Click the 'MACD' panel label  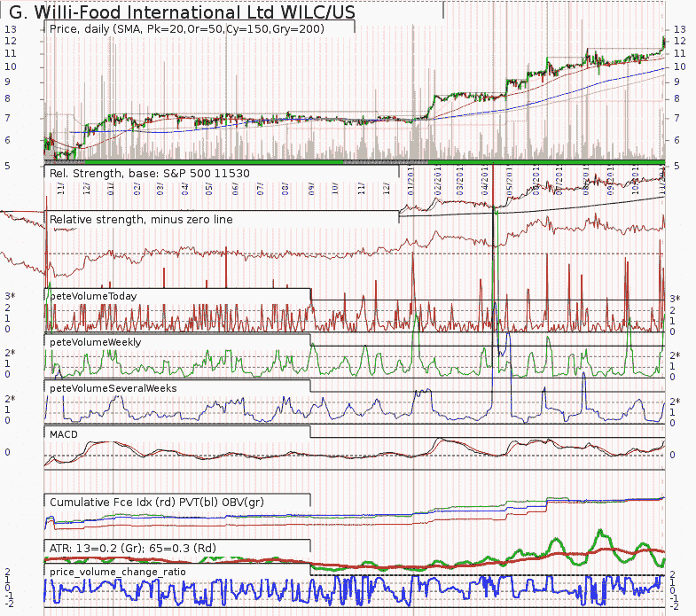pyautogui.click(x=64, y=434)
